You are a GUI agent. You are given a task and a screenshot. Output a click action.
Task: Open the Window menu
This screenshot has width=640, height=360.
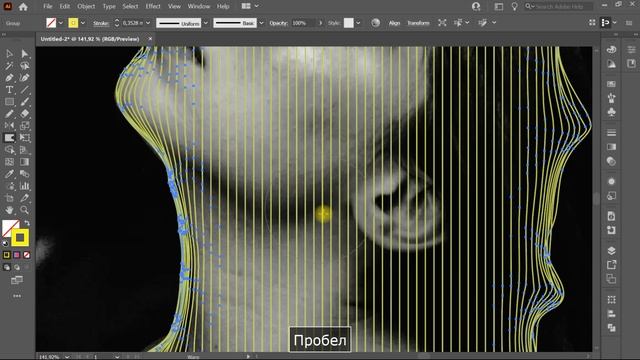pyautogui.click(x=199, y=6)
